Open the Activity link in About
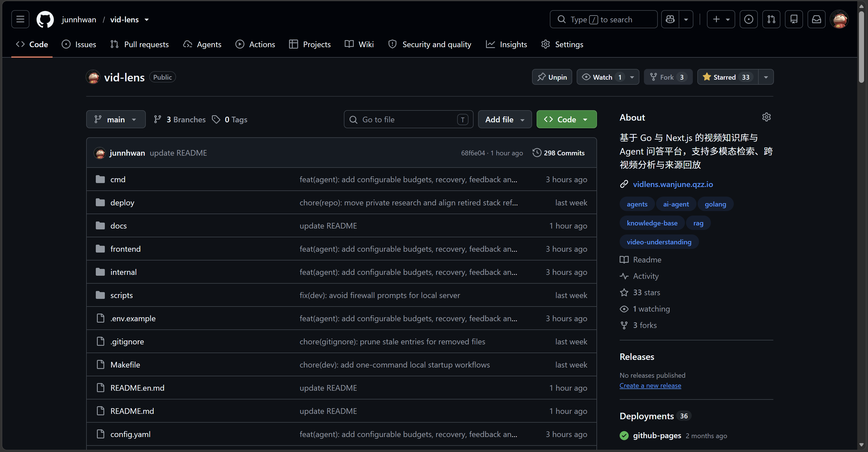This screenshot has height=452, width=868. pos(646,276)
